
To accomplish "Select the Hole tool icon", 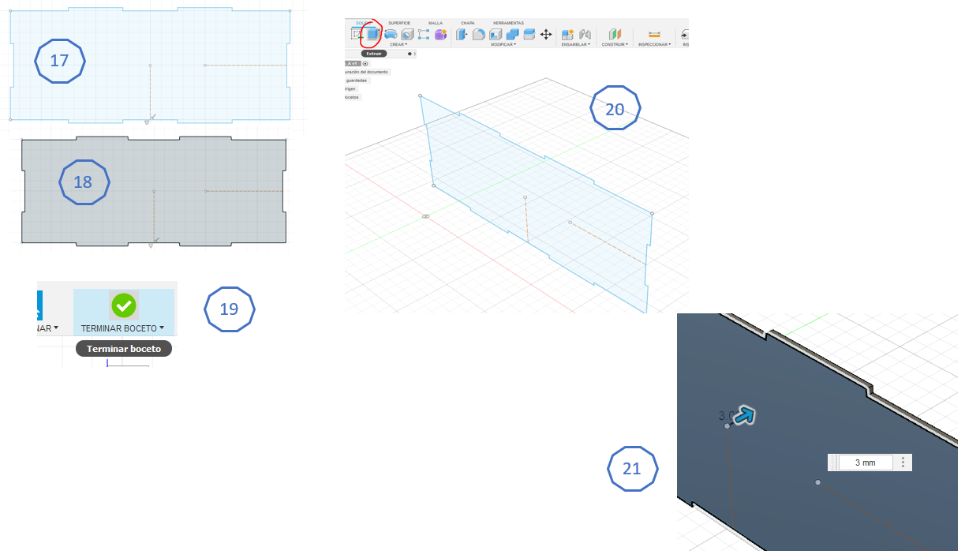I will point(408,35).
